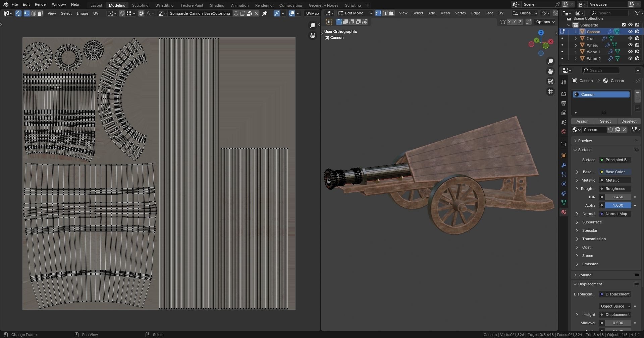Switch to the UV Editing workspace tab

pos(164,5)
